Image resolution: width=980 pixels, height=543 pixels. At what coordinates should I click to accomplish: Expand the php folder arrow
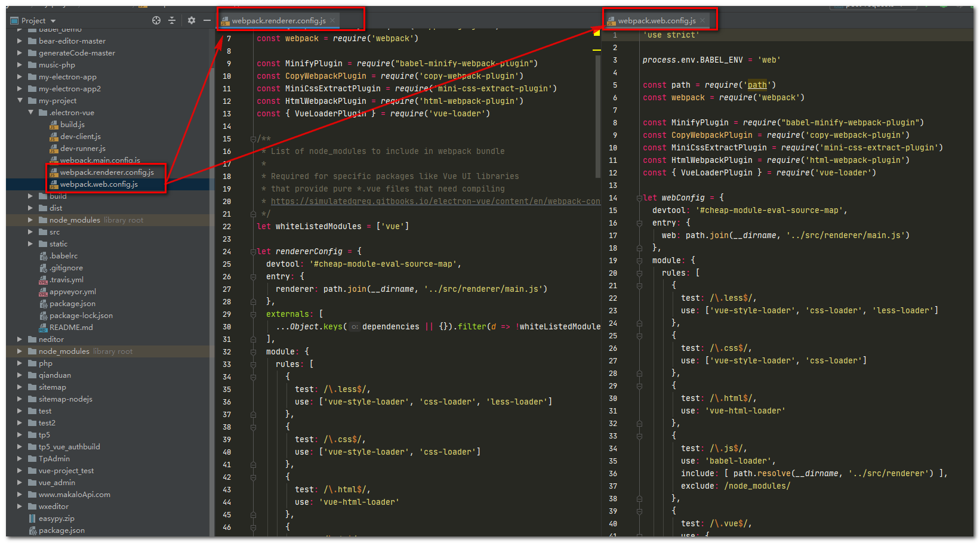[x=20, y=363]
